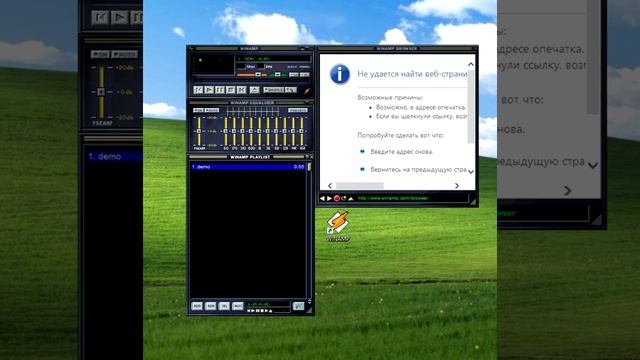Adjust the green balance slider
Viewport: 640px width, 360px height.
click(x=278, y=75)
